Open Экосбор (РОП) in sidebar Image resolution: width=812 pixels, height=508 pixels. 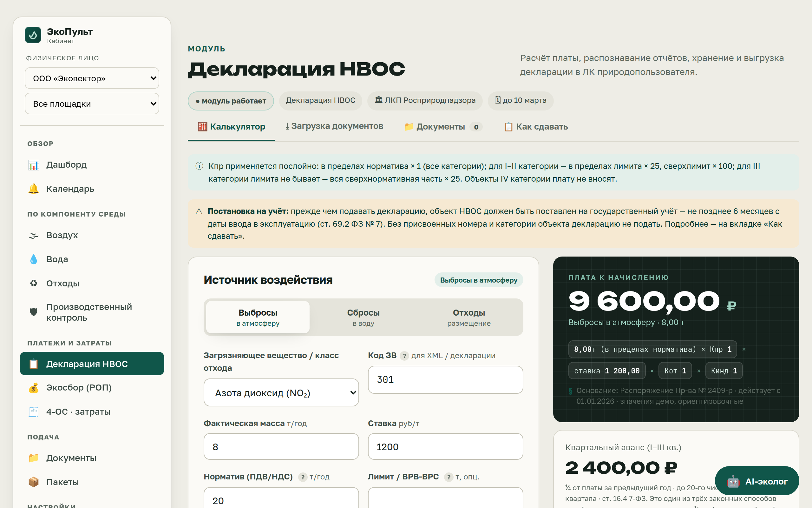tap(92, 388)
